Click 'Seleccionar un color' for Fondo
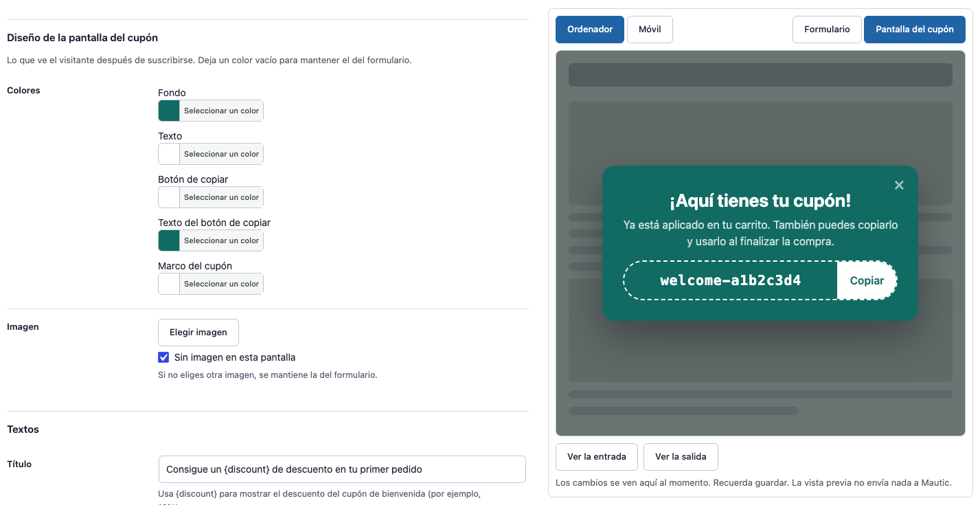Viewport: 980px width, 505px height. 221,111
